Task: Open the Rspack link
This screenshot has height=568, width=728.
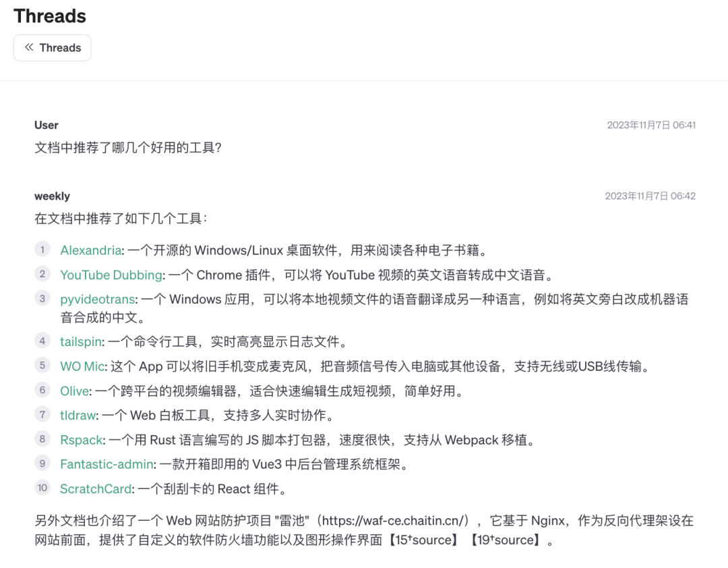Action: 82,440
